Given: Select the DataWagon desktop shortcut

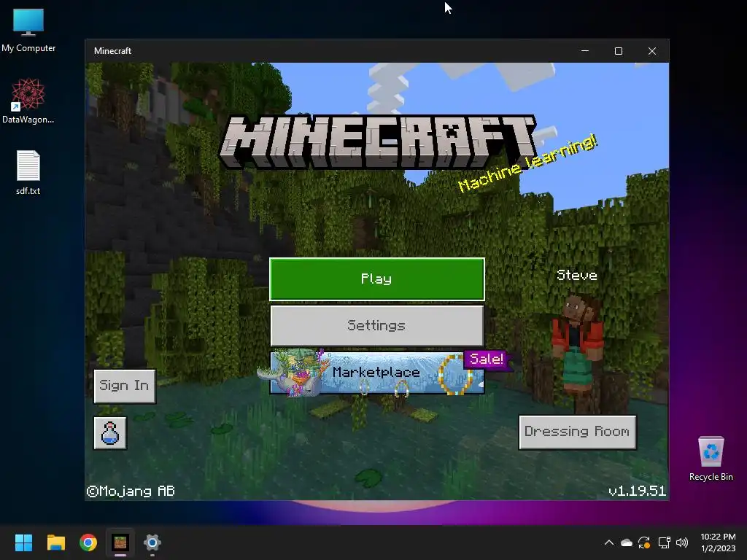Looking at the screenshot, I should coord(28,101).
